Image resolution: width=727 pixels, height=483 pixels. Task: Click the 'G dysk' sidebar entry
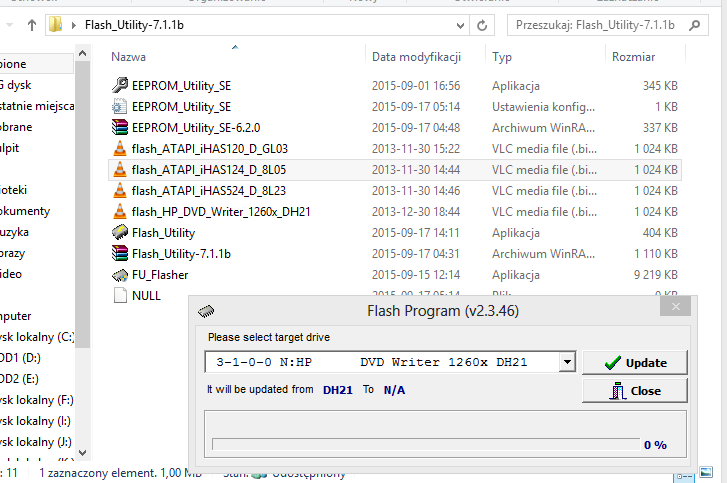coord(16,85)
